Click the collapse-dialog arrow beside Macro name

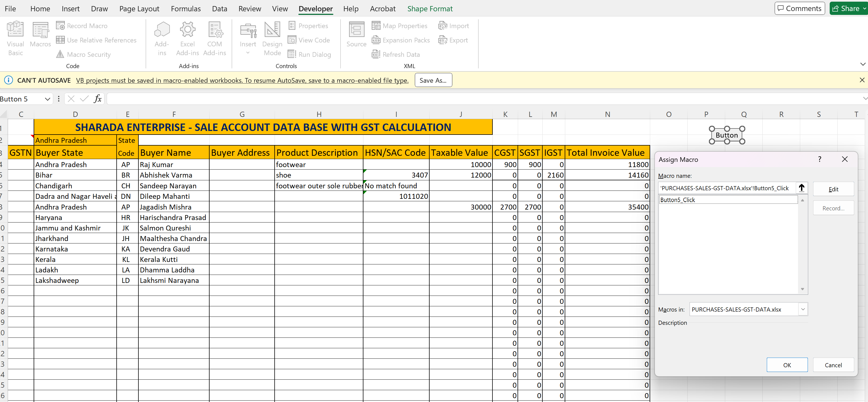pyautogui.click(x=801, y=188)
